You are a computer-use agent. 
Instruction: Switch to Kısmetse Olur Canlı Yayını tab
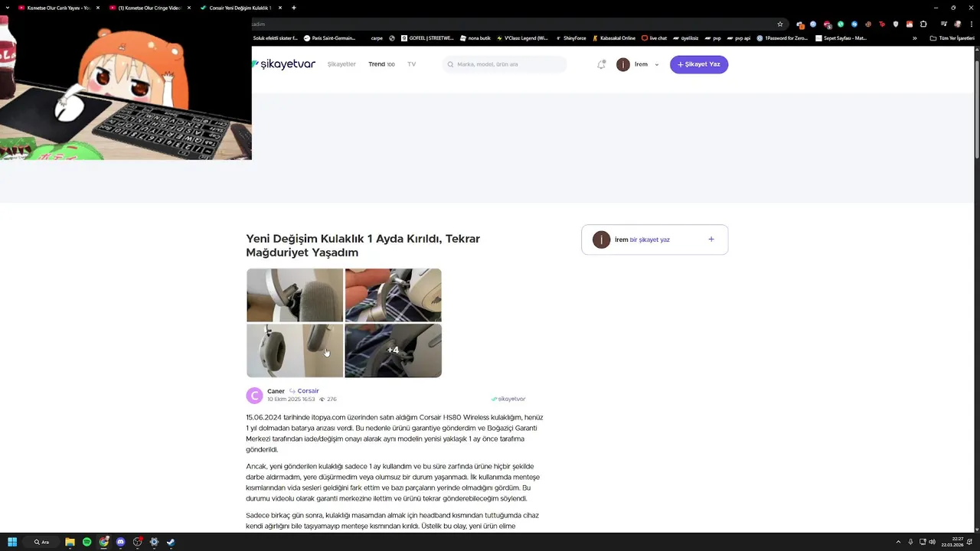pyautogui.click(x=58, y=8)
